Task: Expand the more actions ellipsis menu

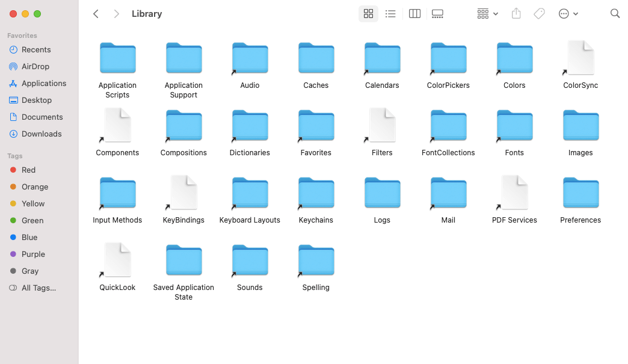Action: tap(568, 13)
